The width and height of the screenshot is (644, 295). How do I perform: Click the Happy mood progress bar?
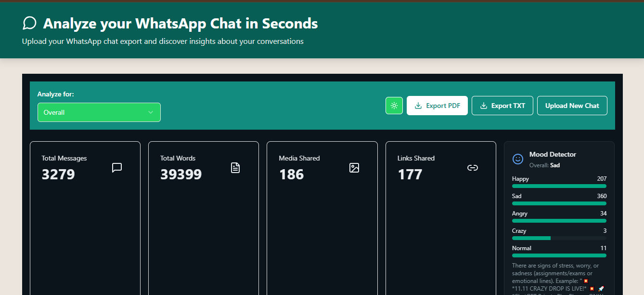pos(559,186)
